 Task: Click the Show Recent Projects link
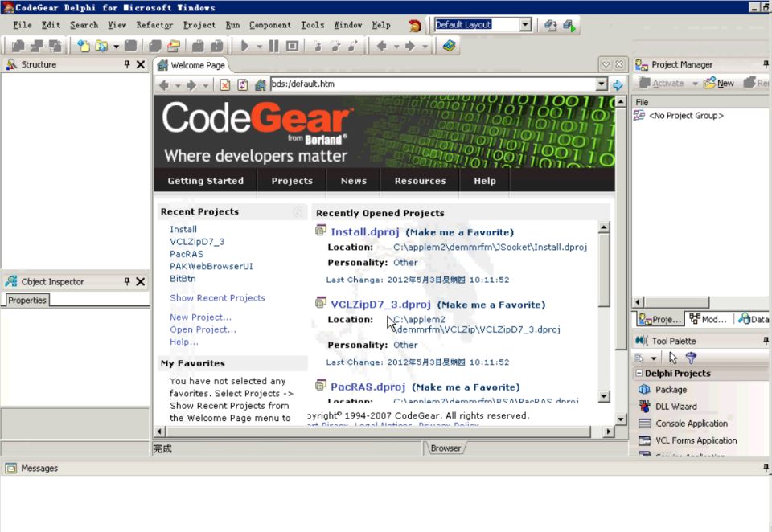217,298
